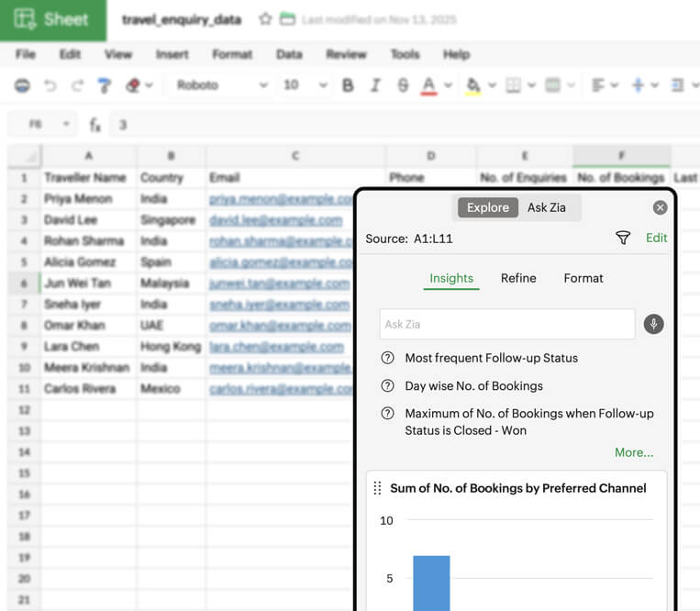This screenshot has width=700, height=611.
Task: Click the undo arrow icon
Action: pos(50,84)
